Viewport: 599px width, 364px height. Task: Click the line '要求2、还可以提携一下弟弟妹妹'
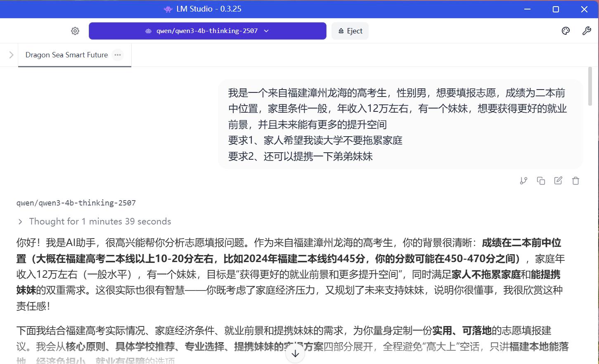(301, 156)
